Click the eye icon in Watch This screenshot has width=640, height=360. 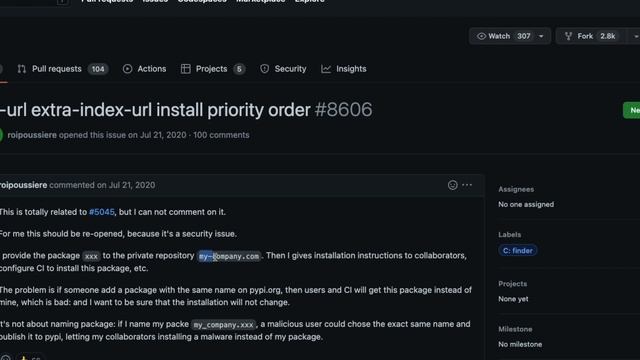(482, 36)
